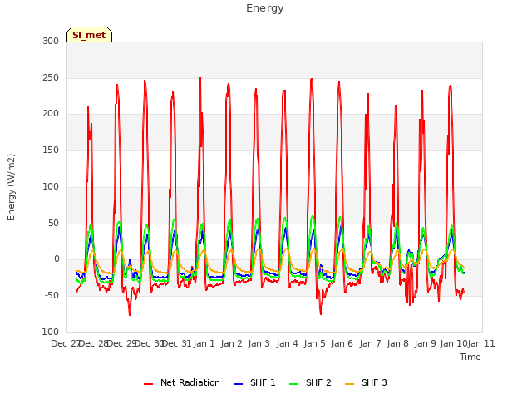
Task: Toggle the Net Radiation legend entry
Action: tap(182, 382)
